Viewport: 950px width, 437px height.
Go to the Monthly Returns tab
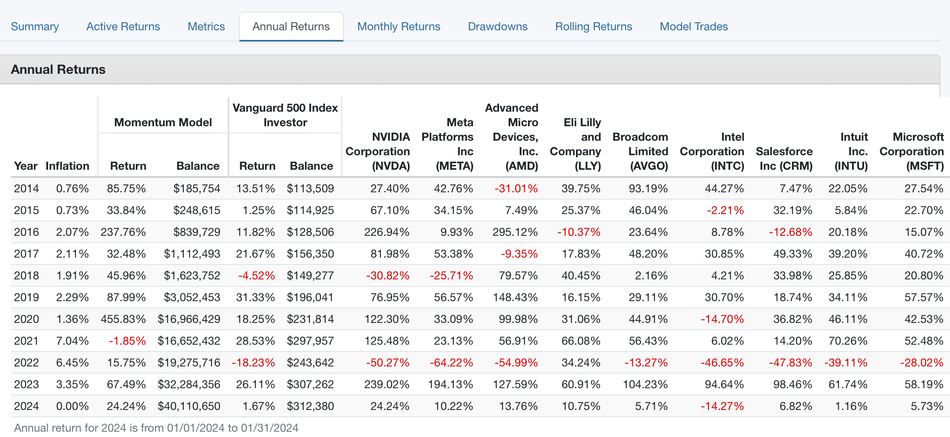[x=399, y=27]
